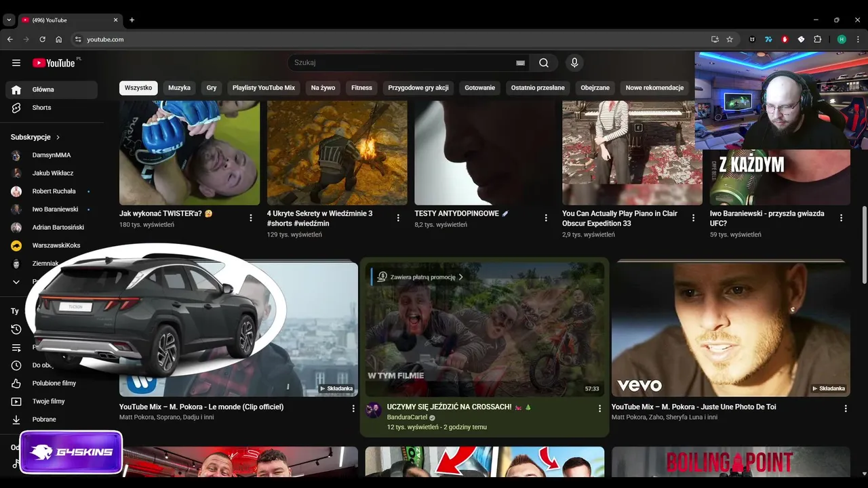Viewport: 868px width, 488px height.
Task: Open the Chrome three-dot menu
Action: [x=858, y=39]
